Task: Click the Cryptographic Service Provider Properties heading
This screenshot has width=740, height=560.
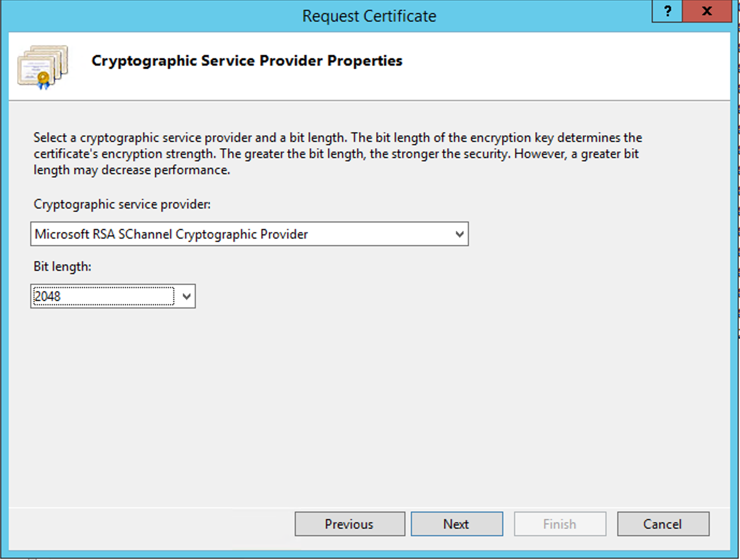Action: tap(247, 61)
